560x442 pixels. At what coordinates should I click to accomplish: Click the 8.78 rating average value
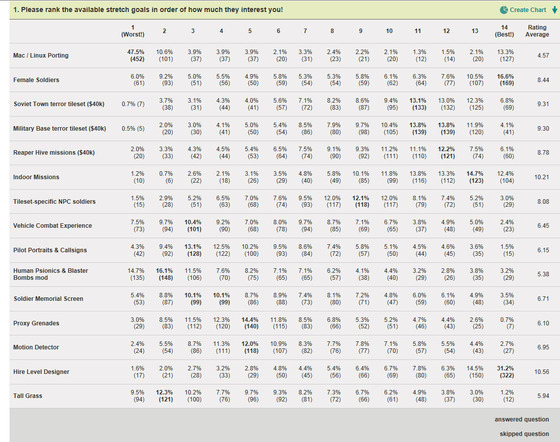click(x=543, y=152)
